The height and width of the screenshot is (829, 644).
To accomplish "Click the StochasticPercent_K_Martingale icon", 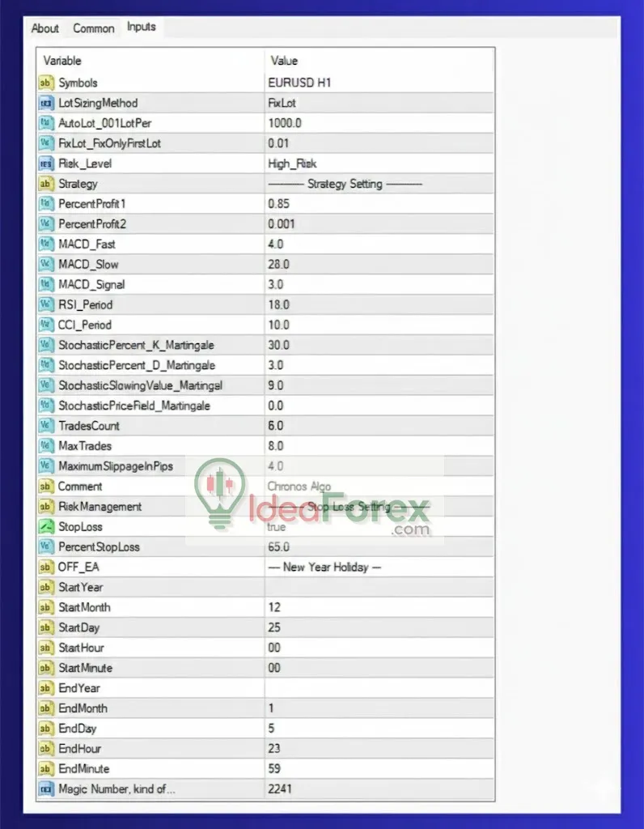I will [46, 345].
